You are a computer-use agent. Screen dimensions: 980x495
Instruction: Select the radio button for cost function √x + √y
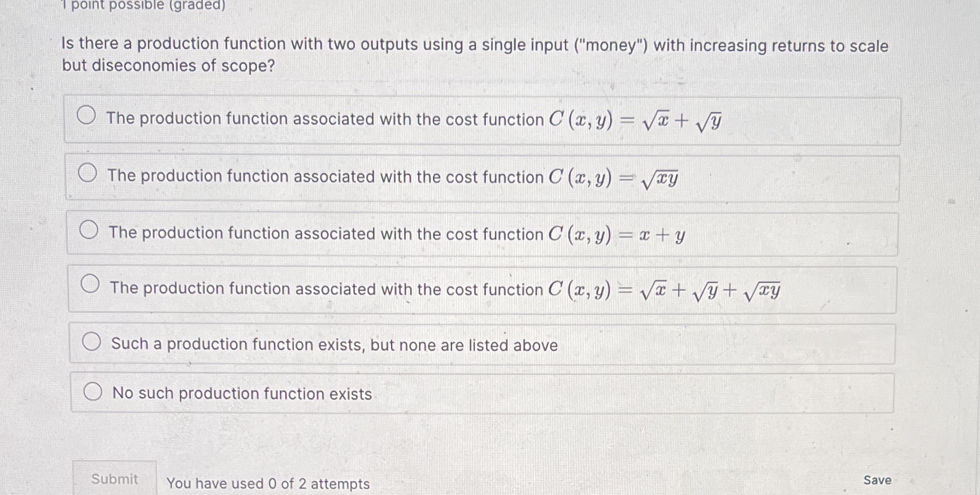pos(89,115)
